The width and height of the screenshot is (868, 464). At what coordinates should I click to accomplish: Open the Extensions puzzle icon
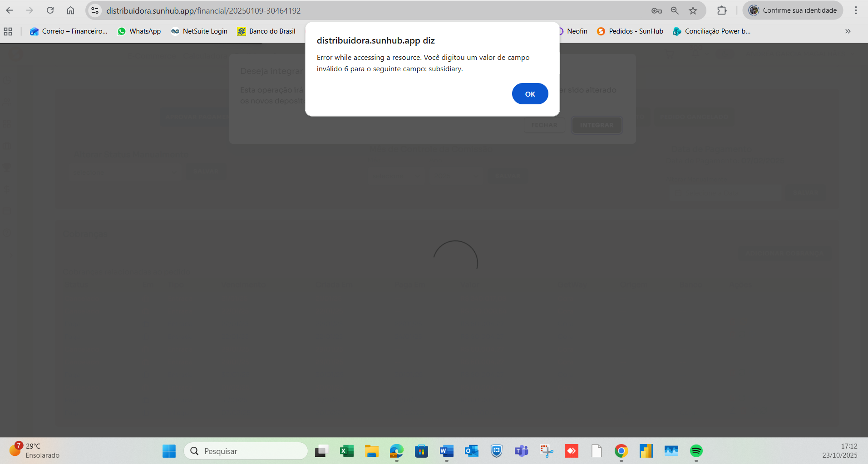tap(721, 10)
